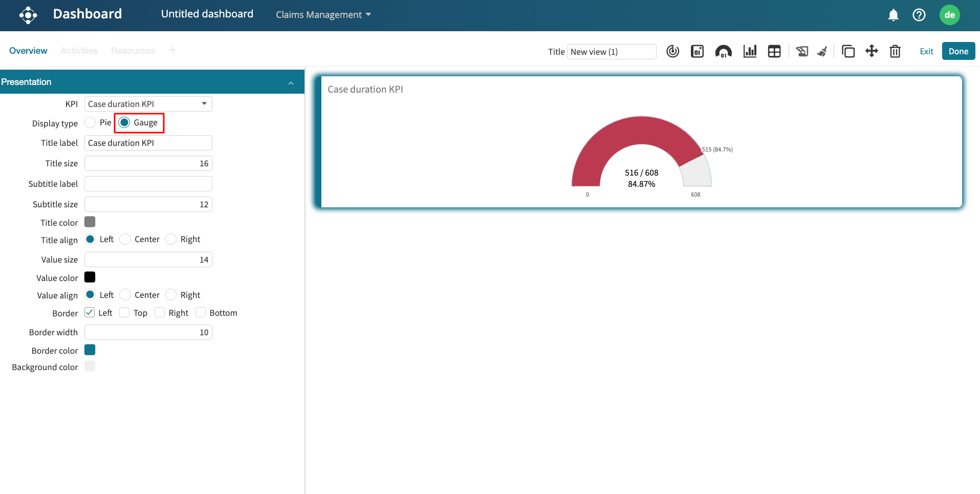Add a new tab with plus
Viewport: 980px width, 494px height.
point(172,50)
